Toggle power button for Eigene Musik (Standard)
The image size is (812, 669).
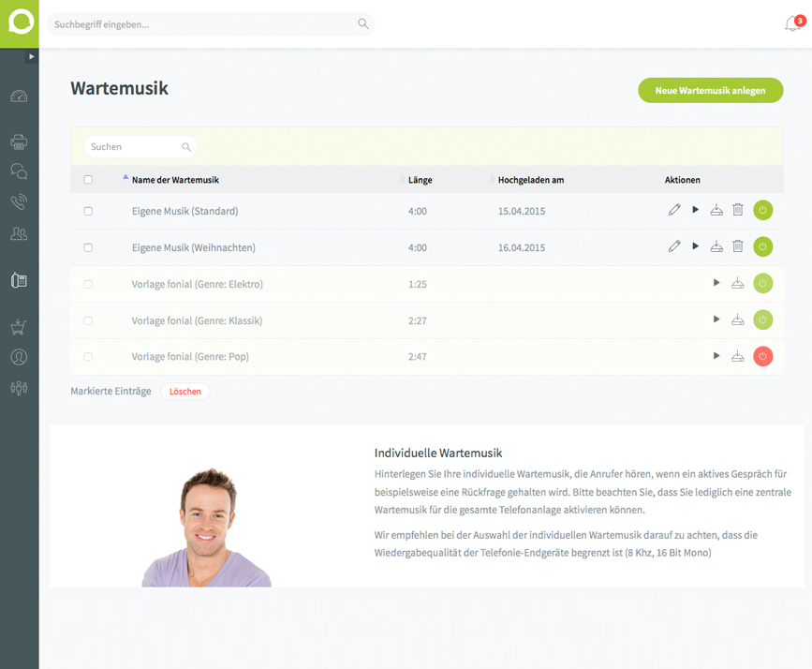click(x=763, y=211)
